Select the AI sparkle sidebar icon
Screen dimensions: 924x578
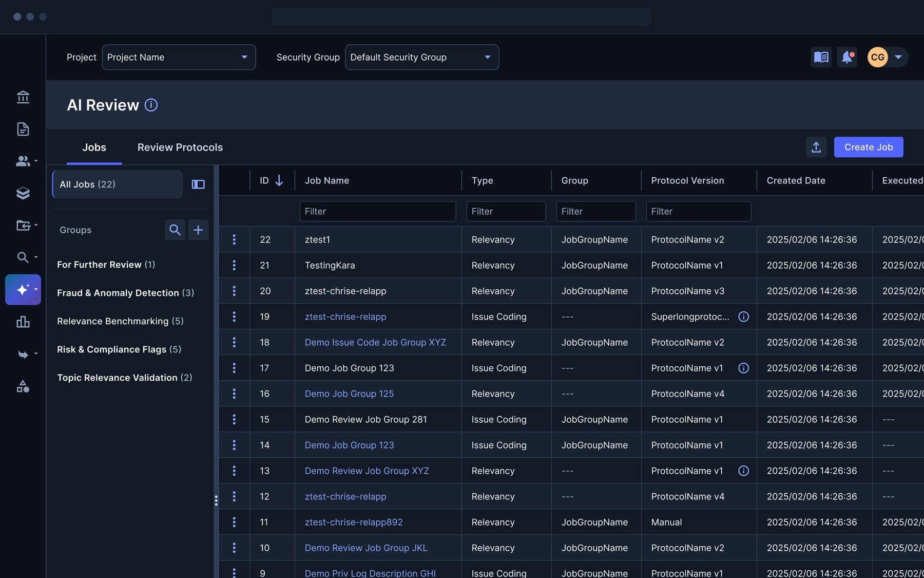[x=23, y=290]
